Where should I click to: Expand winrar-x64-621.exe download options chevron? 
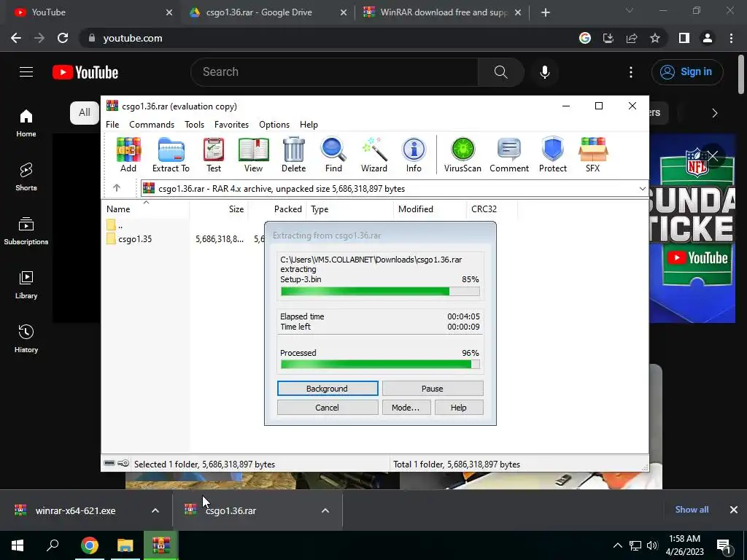pos(155,510)
